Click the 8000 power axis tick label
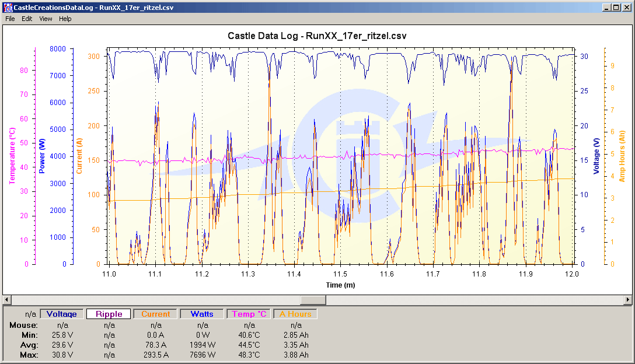The image size is (635, 364). coord(58,49)
